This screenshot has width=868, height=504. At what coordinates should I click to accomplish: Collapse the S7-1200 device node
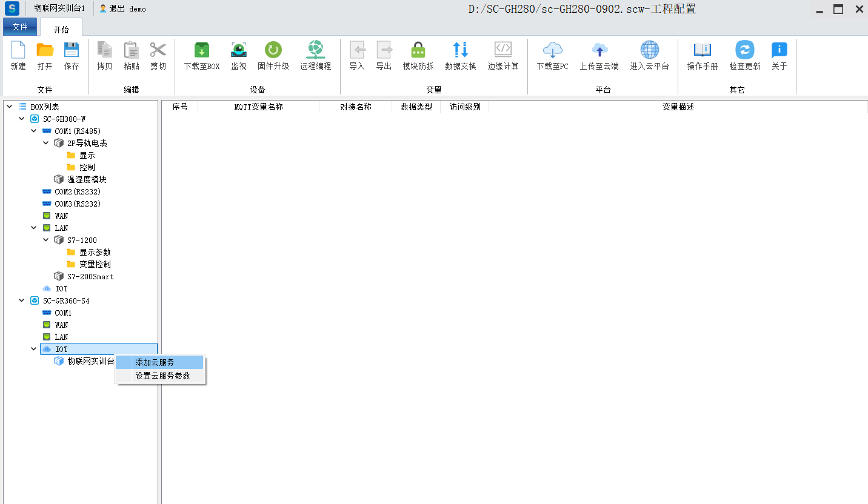[x=46, y=240]
